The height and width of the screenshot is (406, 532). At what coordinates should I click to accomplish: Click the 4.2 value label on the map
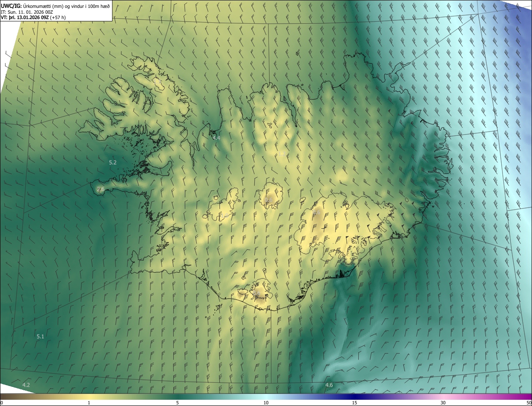[x=26, y=385]
